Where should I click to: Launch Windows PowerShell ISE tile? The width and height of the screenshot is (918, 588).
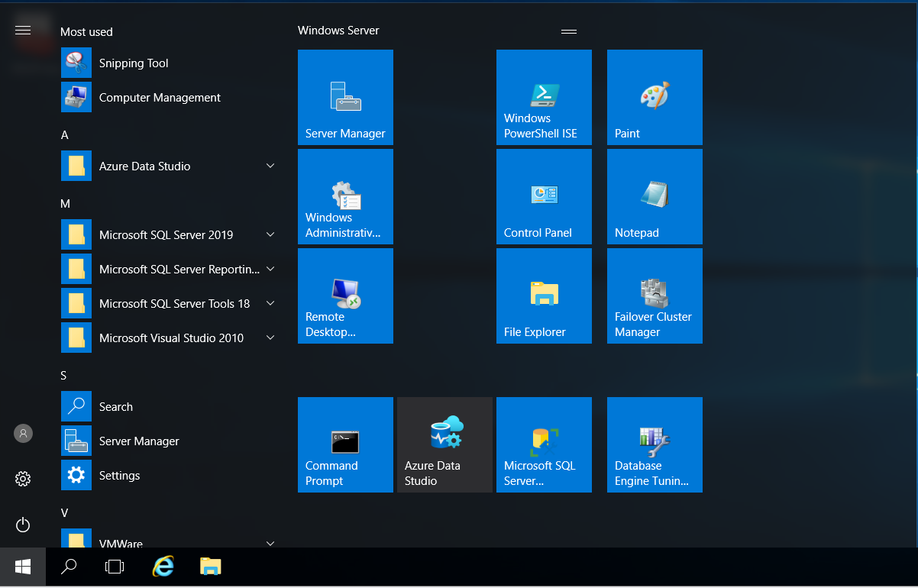coord(544,97)
